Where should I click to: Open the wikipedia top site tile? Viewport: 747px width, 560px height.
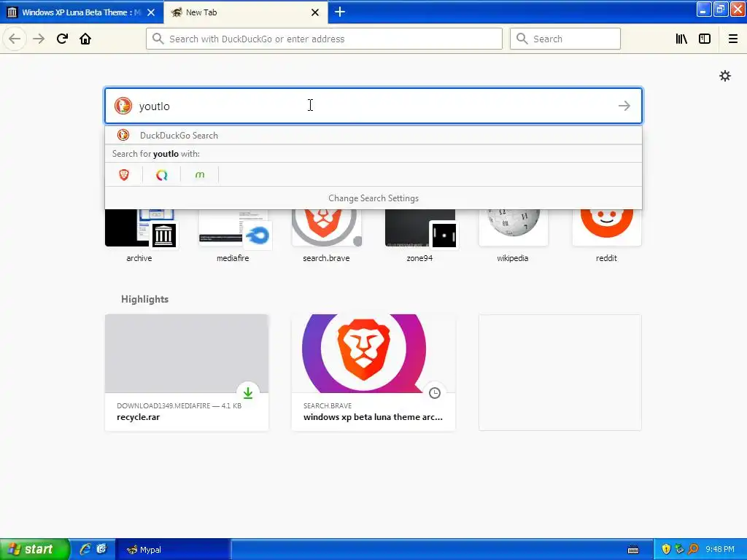pos(513,236)
